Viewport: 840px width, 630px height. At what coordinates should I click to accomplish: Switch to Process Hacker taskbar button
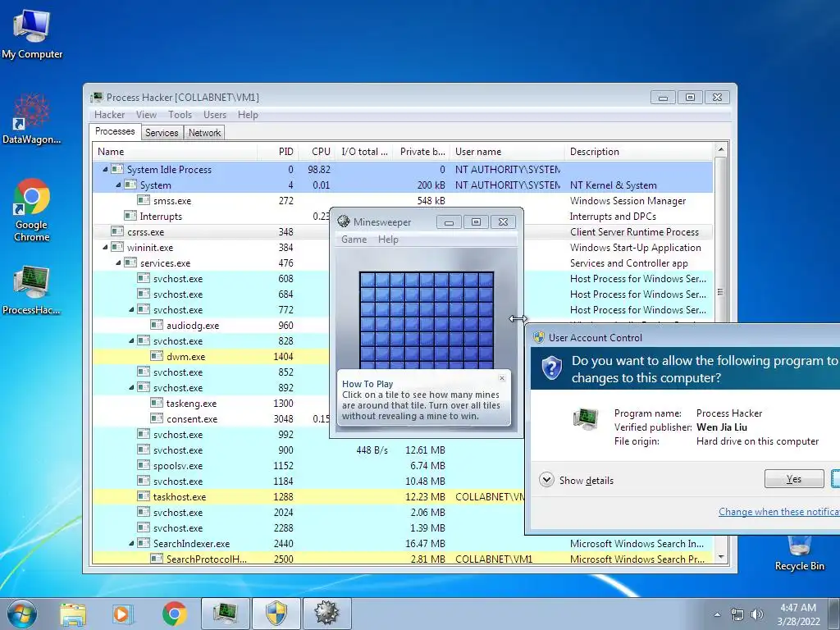click(226, 614)
